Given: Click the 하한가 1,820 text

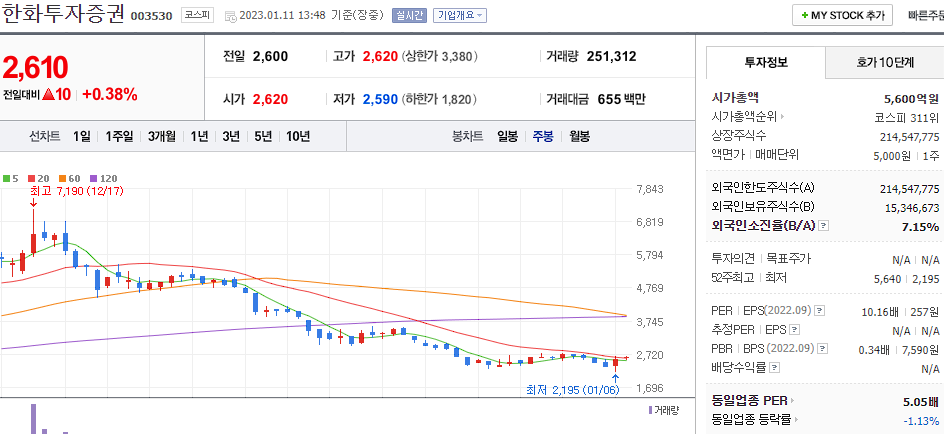Looking at the screenshot, I should [x=439, y=99].
